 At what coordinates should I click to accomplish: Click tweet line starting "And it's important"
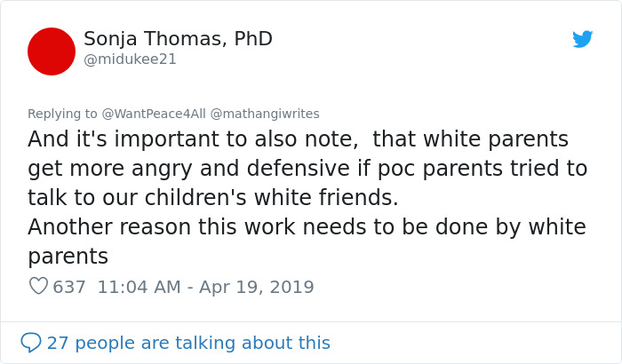point(298,139)
